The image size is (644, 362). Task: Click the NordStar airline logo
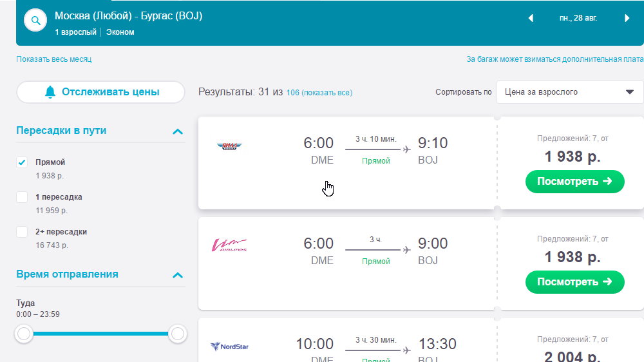[x=230, y=347]
